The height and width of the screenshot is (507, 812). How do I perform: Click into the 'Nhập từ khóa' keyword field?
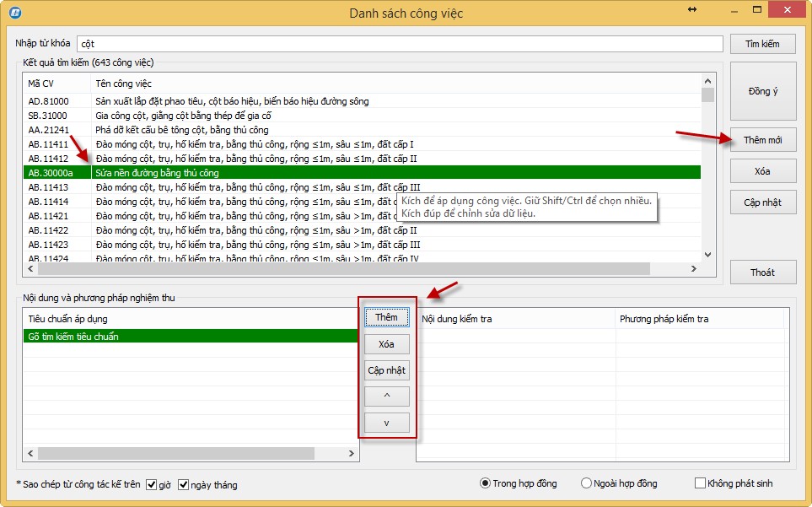399,44
